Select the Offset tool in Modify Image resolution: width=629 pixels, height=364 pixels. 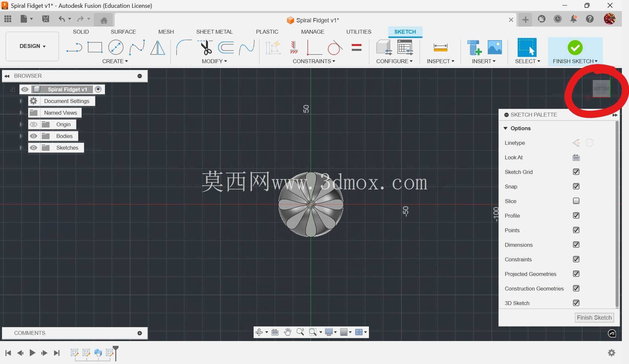(226, 48)
